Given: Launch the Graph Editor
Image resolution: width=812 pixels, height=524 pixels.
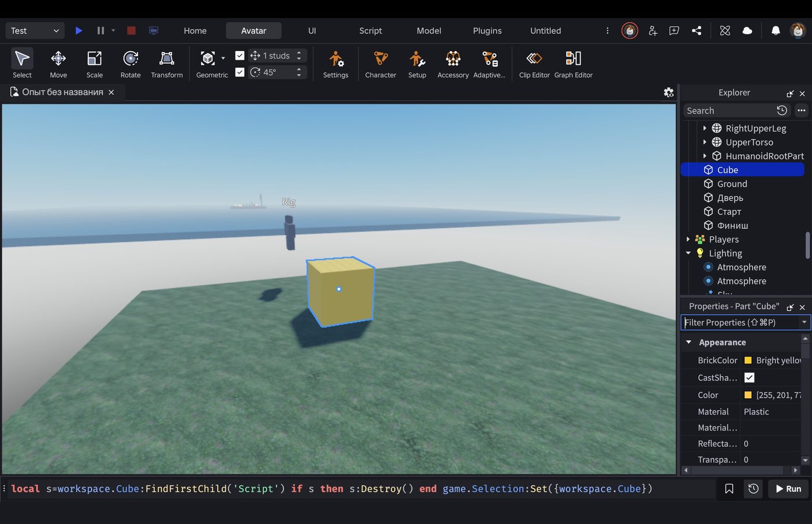Looking at the screenshot, I should coord(573,64).
